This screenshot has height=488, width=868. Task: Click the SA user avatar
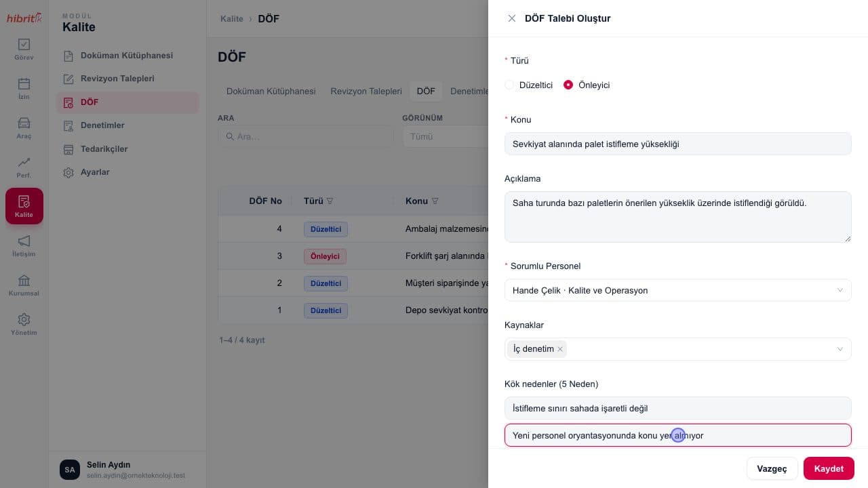70,470
